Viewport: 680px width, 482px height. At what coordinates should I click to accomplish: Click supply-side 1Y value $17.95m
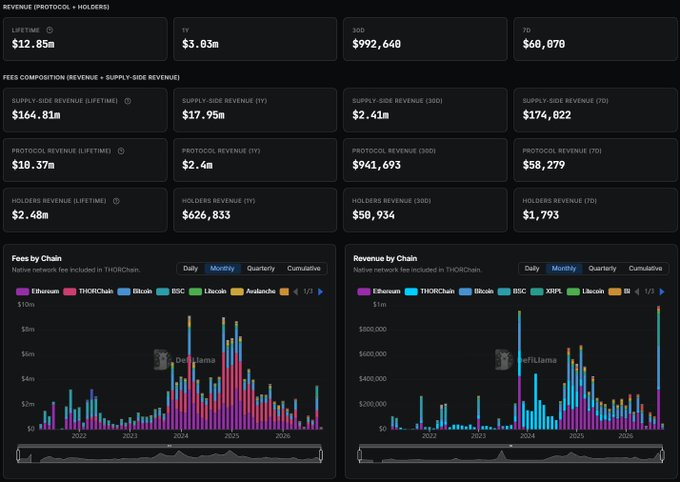(x=203, y=115)
